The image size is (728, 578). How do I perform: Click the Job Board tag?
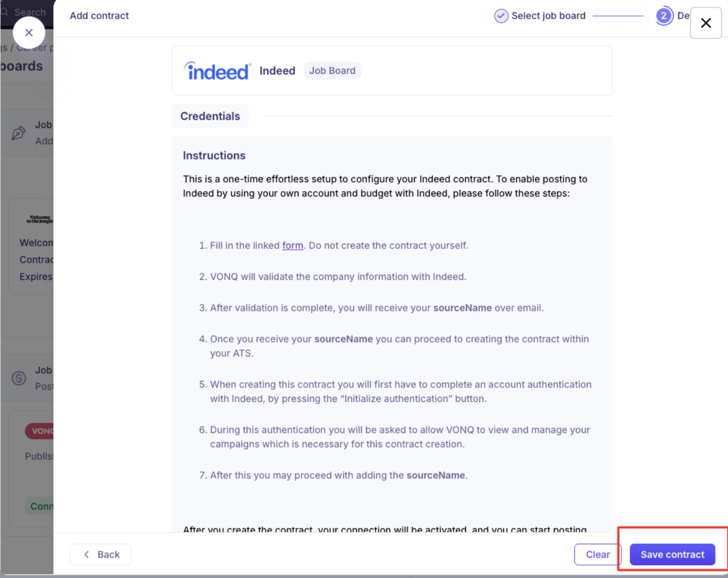click(332, 71)
